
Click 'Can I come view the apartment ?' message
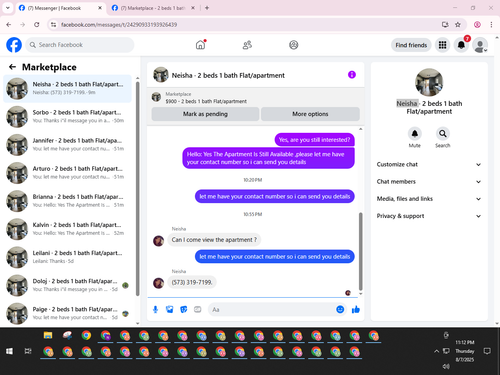(x=214, y=240)
